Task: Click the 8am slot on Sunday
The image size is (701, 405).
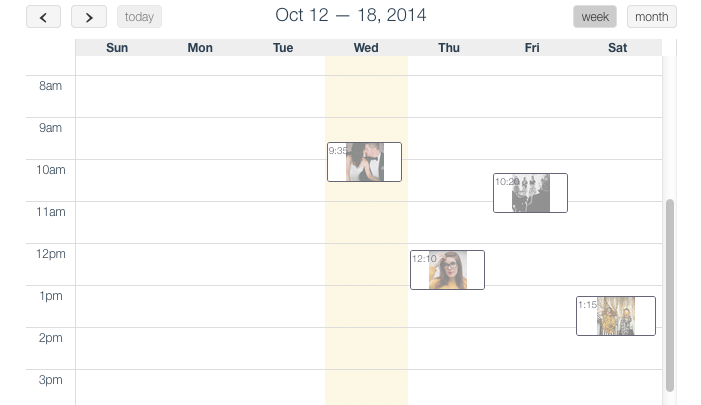Action: (117, 96)
